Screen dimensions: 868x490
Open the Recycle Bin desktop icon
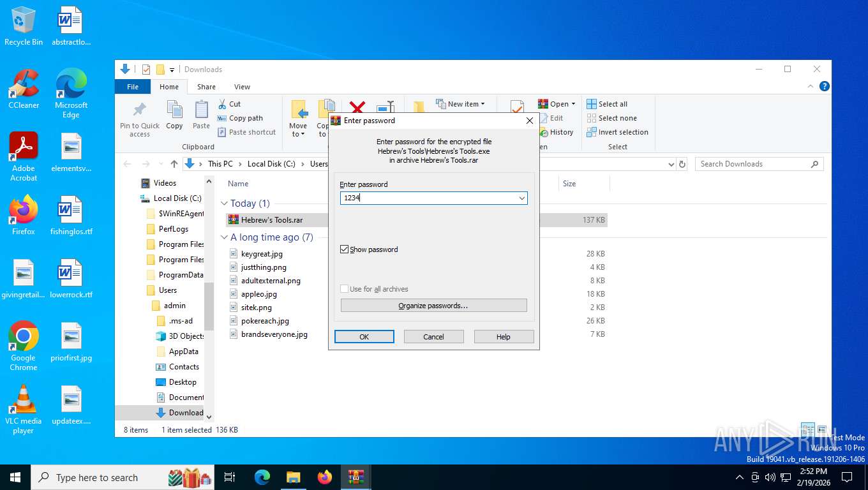pos(24,26)
